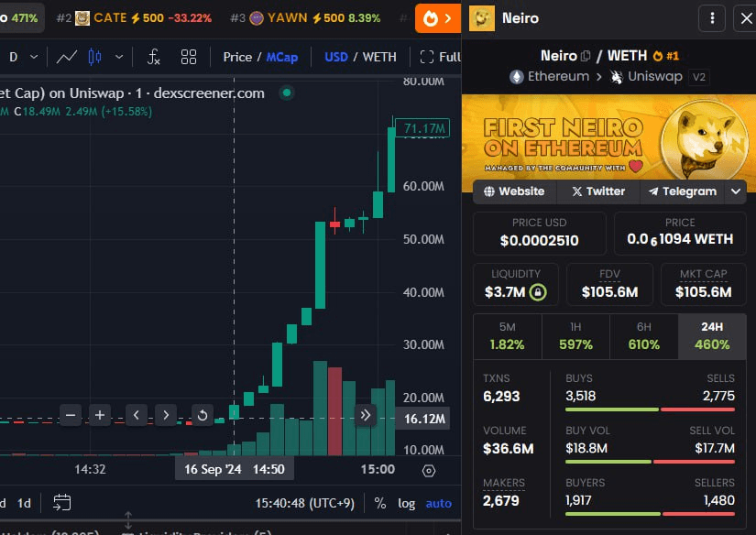756x535 pixels.
Task: Select WETH as chart currency
Action: (379, 57)
